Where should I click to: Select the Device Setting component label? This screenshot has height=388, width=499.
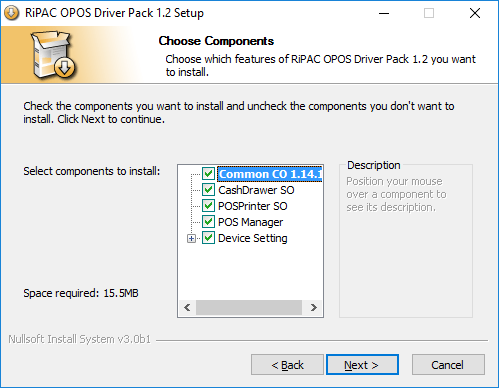[252, 238]
